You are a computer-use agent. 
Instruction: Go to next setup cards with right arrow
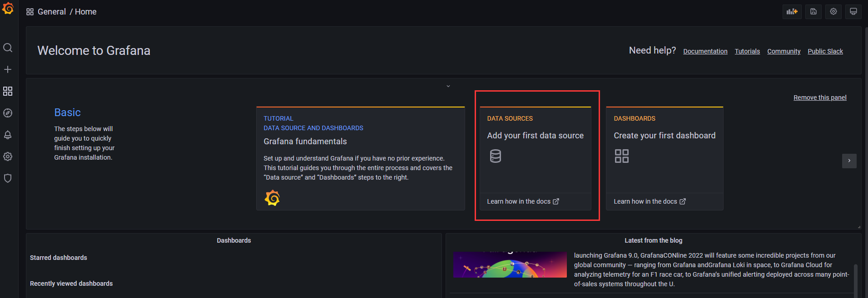(x=849, y=161)
